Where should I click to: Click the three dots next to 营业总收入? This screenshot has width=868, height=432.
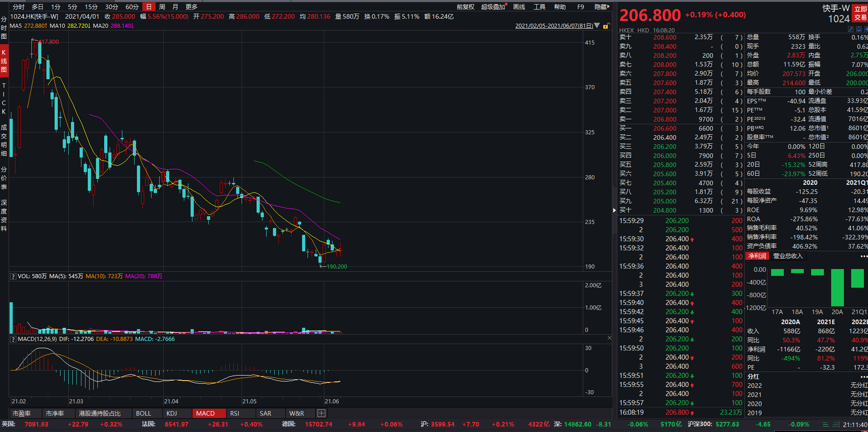click(863, 256)
